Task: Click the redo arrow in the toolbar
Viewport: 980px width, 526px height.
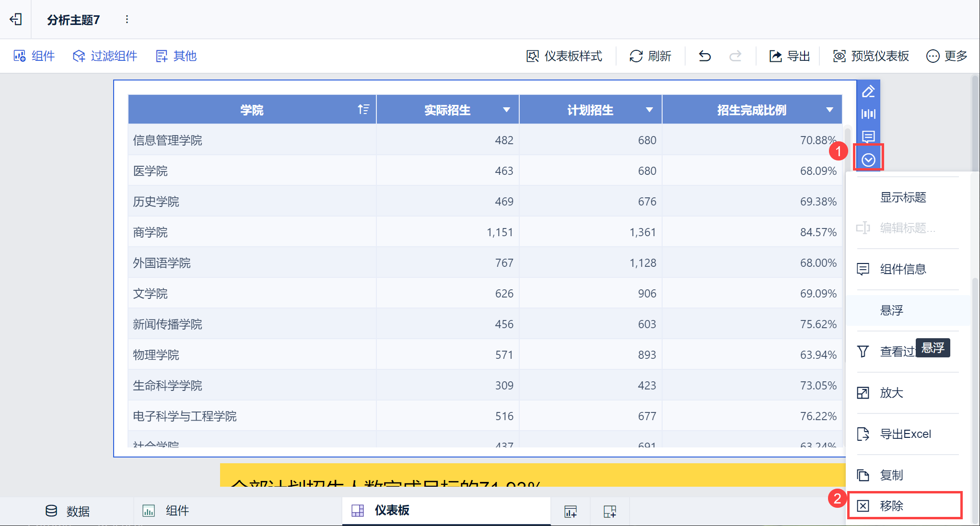Action: click(735, 56)
